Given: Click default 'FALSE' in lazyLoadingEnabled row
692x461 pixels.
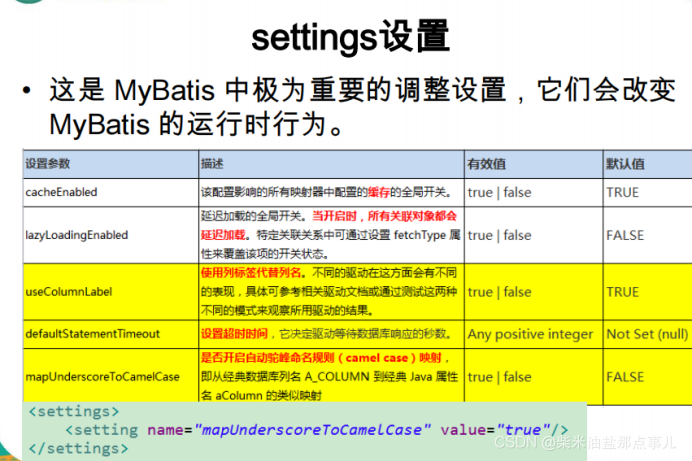Looking at the screenshot, I should (625, 235).
